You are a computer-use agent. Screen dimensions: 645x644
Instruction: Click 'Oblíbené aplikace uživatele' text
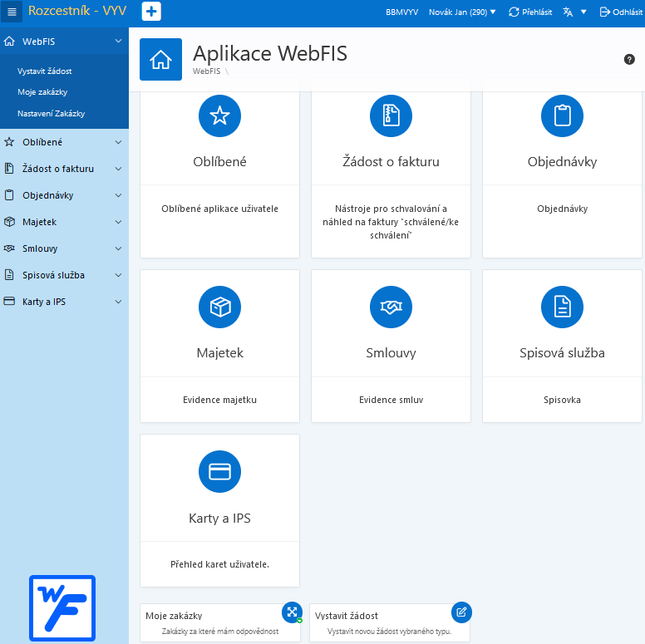pos(219,209)
